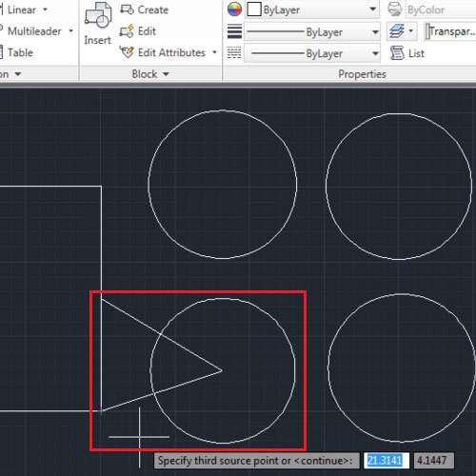This screenshot has width=476, height=476.
Task: Click the 21.3141 coordinate input field
Action: click(x=386, y=460)
